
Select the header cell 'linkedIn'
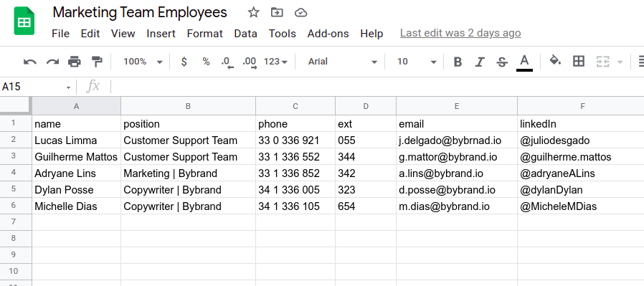[581, 124]
